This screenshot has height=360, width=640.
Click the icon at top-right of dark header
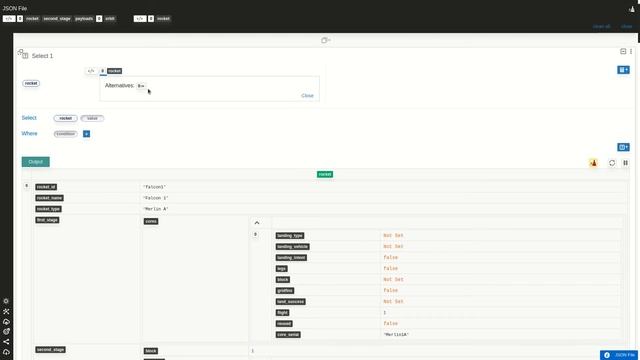632,9
